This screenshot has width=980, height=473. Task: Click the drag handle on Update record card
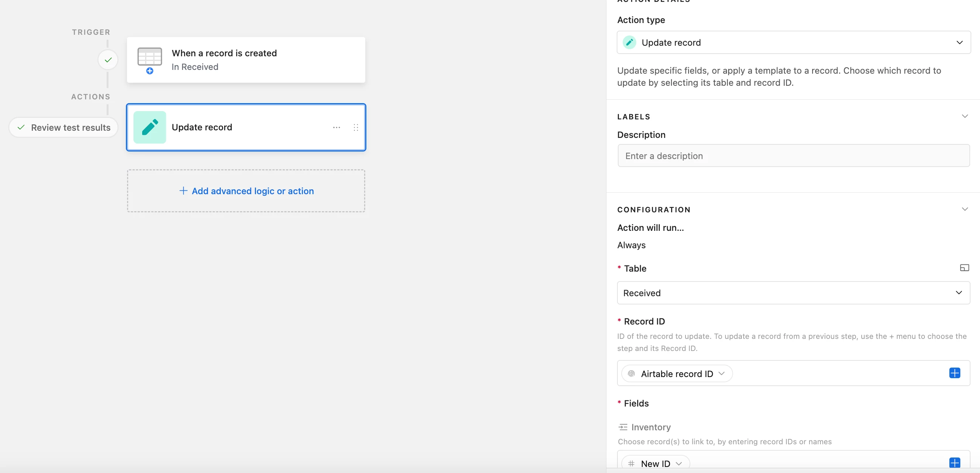tap(356, 127)
